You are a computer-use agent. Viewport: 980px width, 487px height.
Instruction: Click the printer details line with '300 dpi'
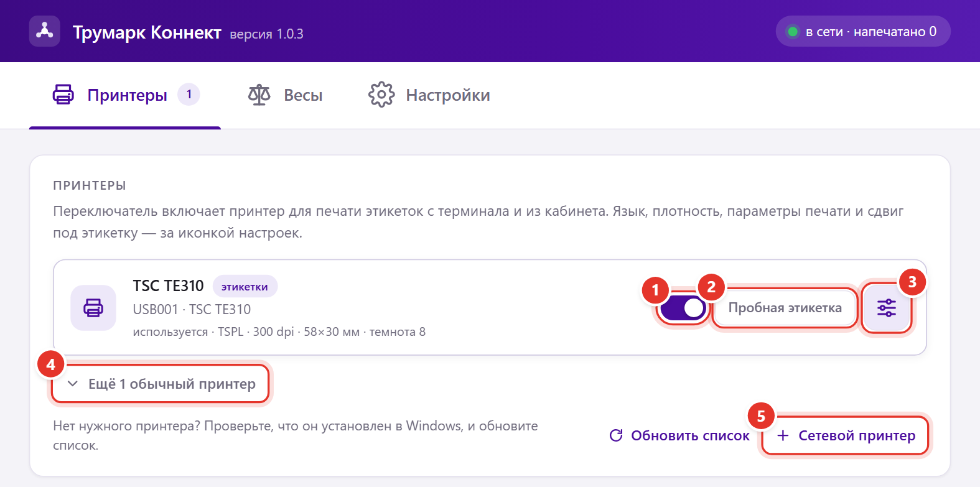coord(279,332)
